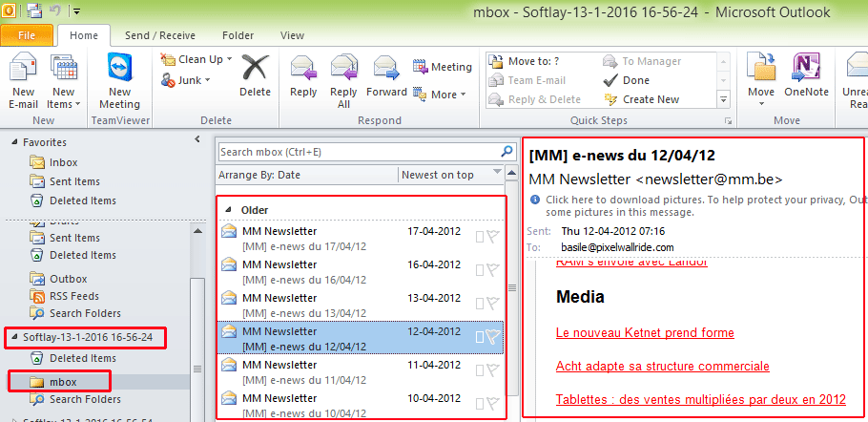Image resolution: width=868 pixels, height=422 pixels.
Task: Open the More respond options
Action: point(440,95)
